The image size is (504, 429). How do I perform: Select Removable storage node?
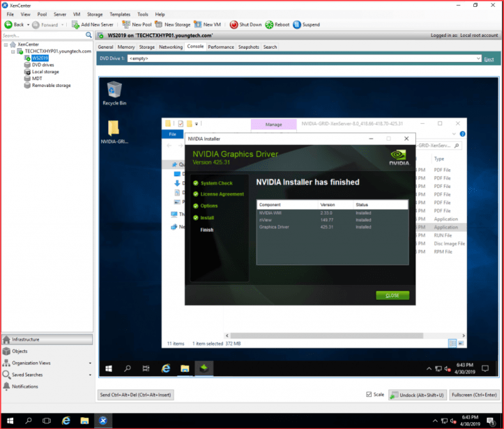point(51,86)
